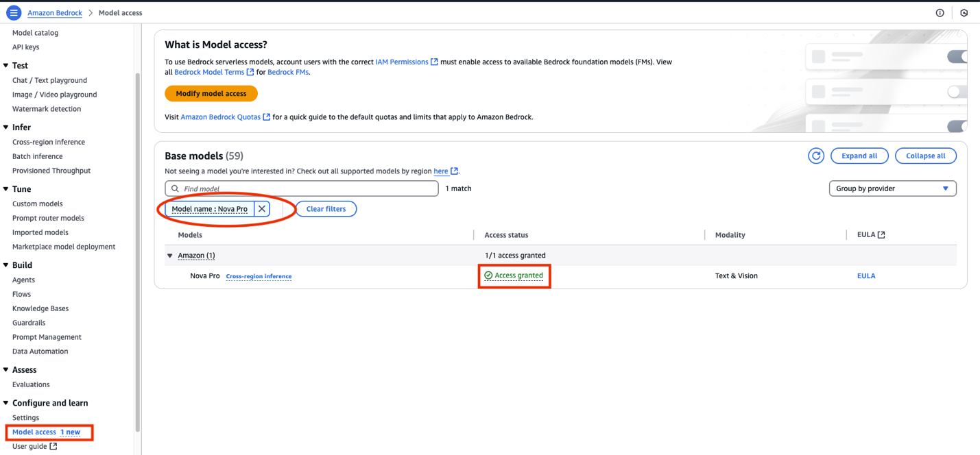Remove the Nova Pro filter with X
Viewport: 980px width, 455px height.
click(262, 209)
